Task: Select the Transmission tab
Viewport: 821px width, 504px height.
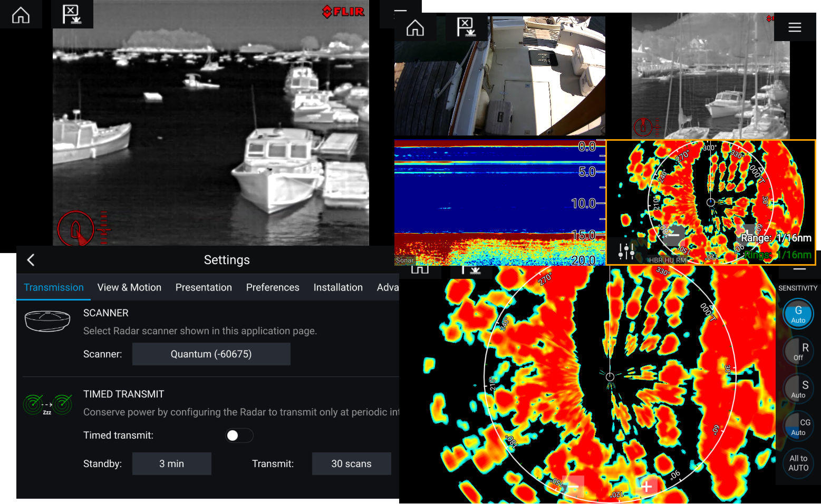Action: (x=54, y=287)
